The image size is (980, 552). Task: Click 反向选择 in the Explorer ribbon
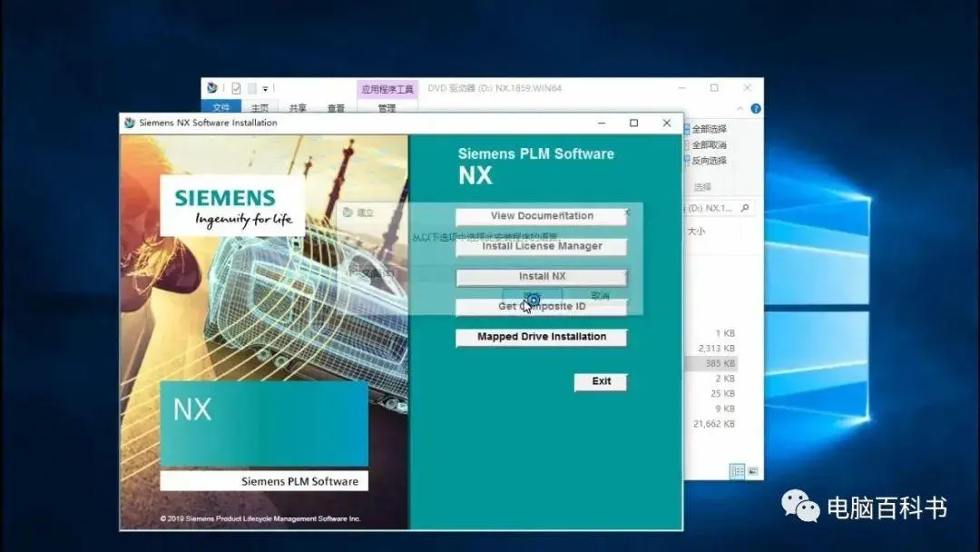coord(704,161)
